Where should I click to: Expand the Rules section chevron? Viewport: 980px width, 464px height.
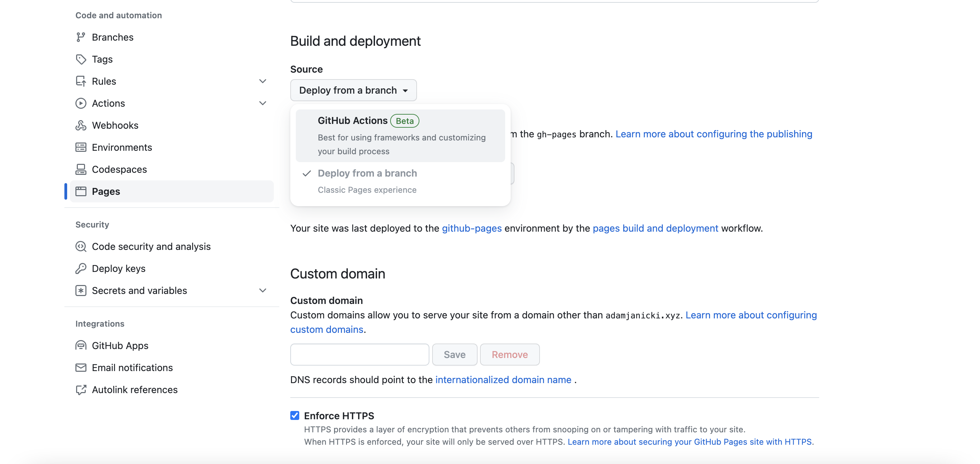[262, 81]
